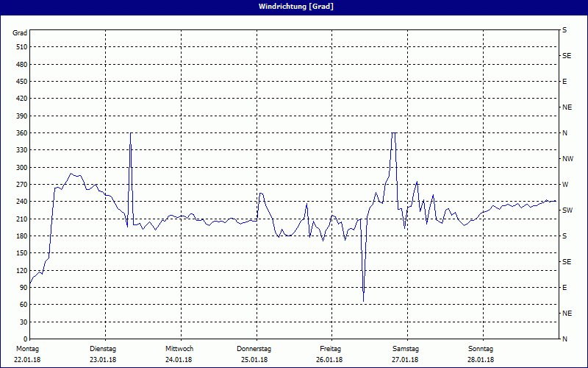Click the 'Donnerstag' day label
The width and height of the screenshot is (588, 368).
pos(254,349)
